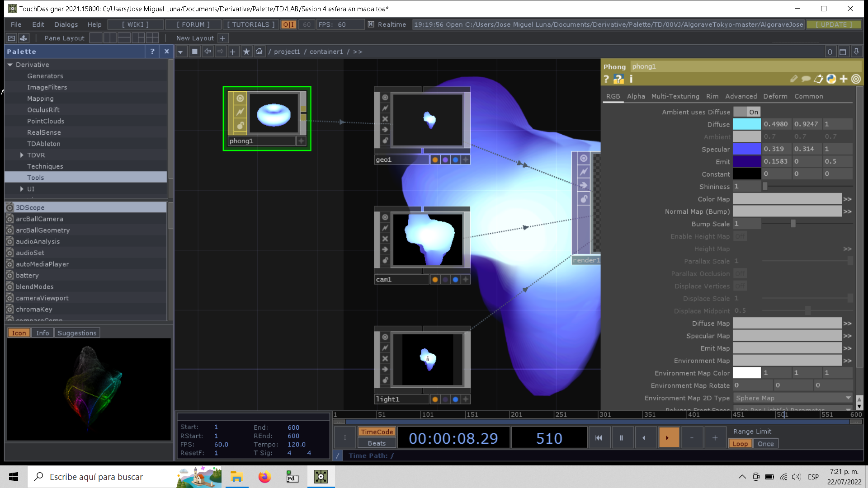The image size is (868, 488).
Task: Click the square pane type icon in path bar
Action: tap(194, 52)
